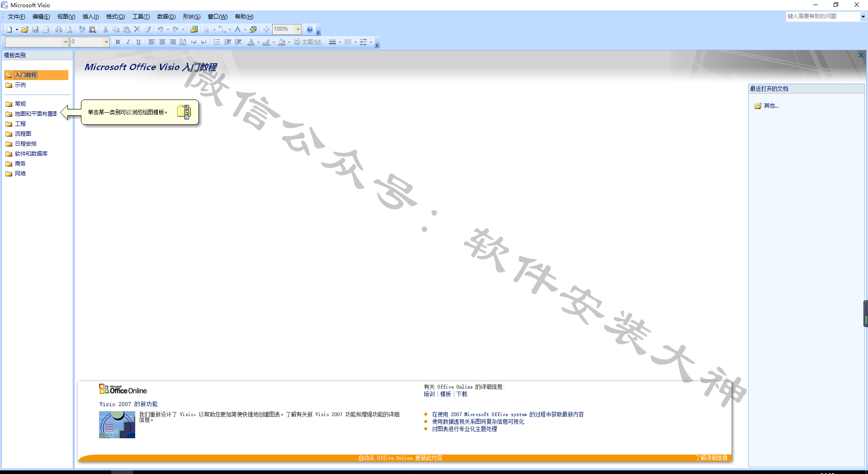Click the Cut scissors icon

tap(105, 29)
